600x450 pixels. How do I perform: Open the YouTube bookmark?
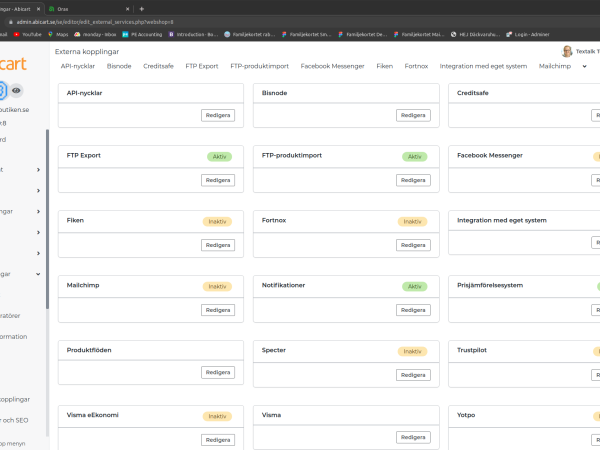[x=28, y=34]
